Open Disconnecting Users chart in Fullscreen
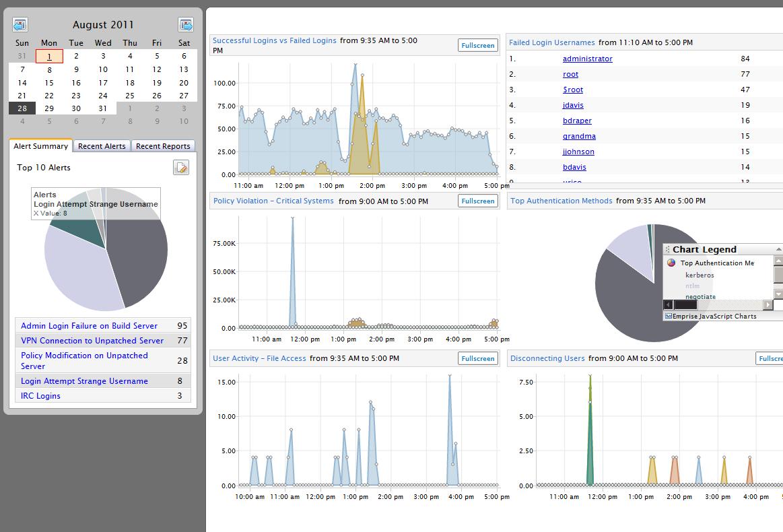The width and height of the screenshot is (783, 532). click(x=770, y=358)
